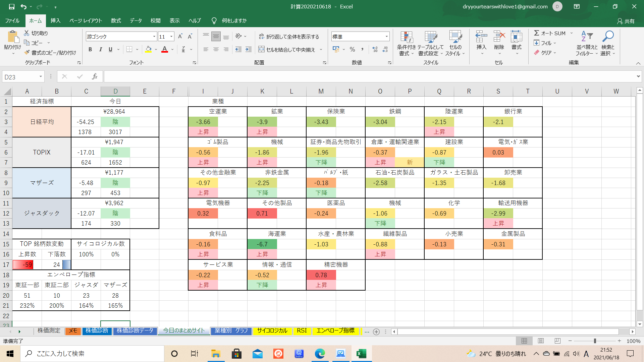Click the borders grid icon
Image resolution: width=644 pixels, height=362 pixels.
129,50
